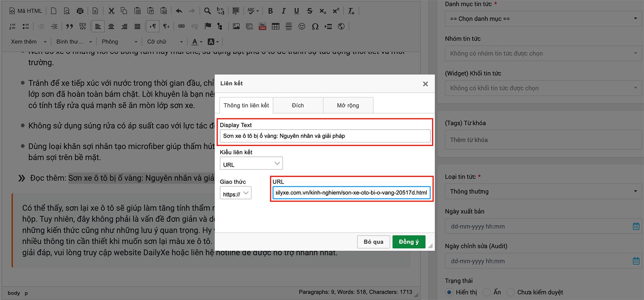644x300 pixels.
Task: Cancel dialog with Bỏ qua button
Action: pos(373,242)
